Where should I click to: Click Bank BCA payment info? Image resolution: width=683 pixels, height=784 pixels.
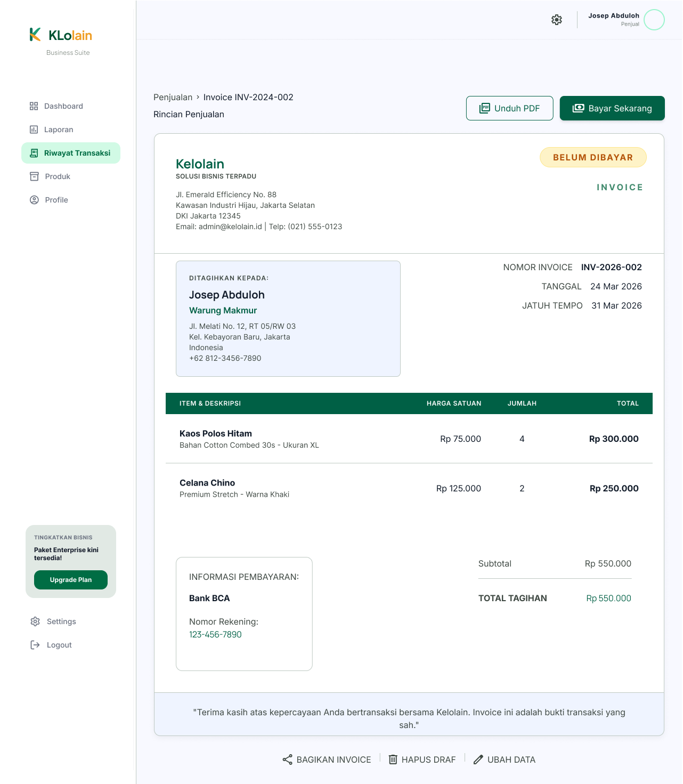click(209, 598)
